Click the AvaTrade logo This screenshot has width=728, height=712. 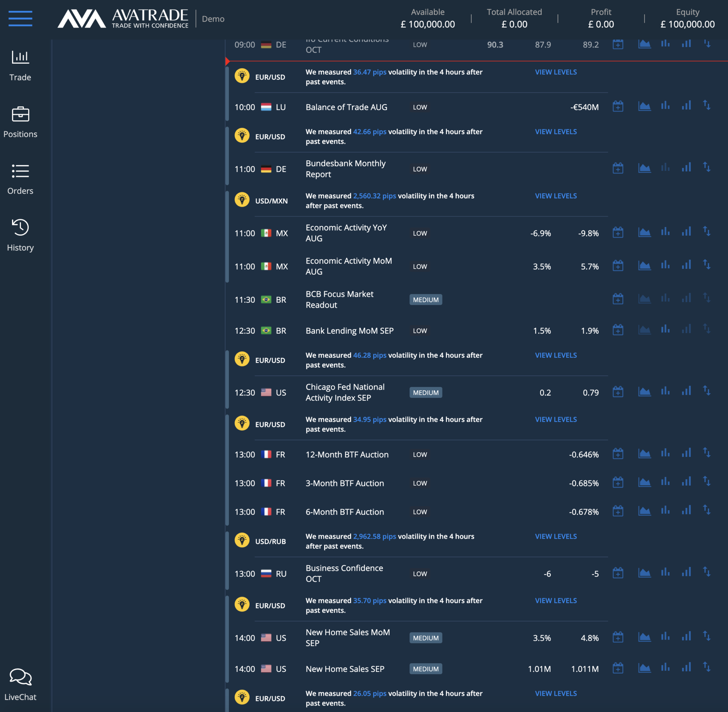point(122,18)
